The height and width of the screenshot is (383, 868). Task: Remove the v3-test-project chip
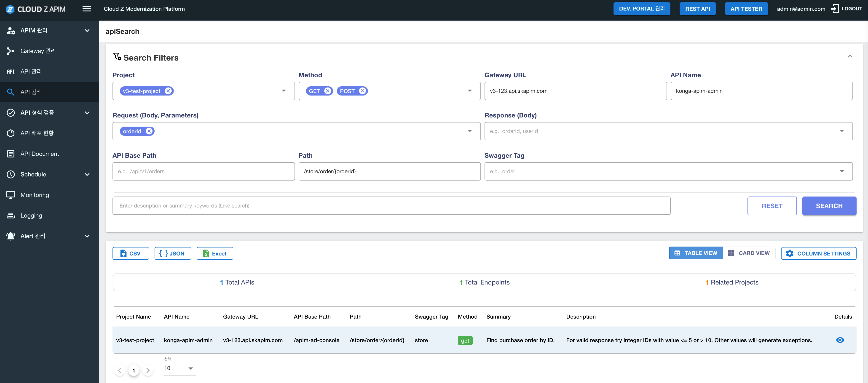168,91
